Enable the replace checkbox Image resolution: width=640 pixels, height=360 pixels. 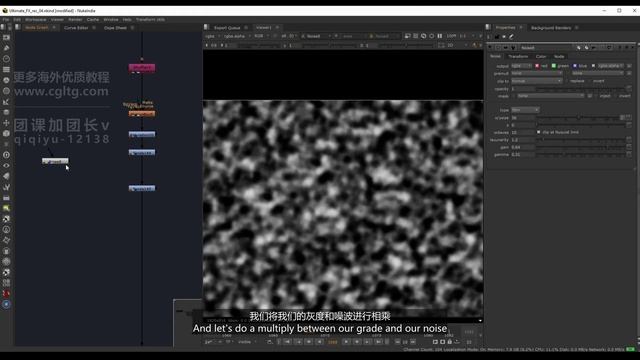[567, 81]
